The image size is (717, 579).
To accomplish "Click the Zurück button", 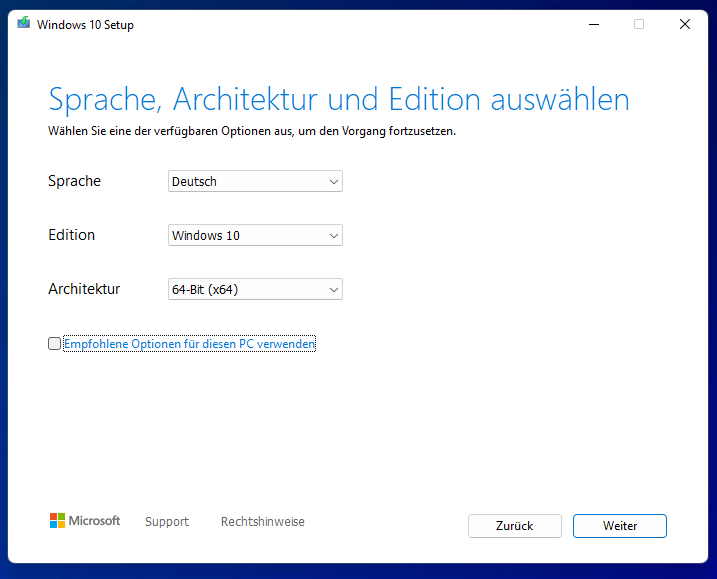I will click(x=514, y=526).
